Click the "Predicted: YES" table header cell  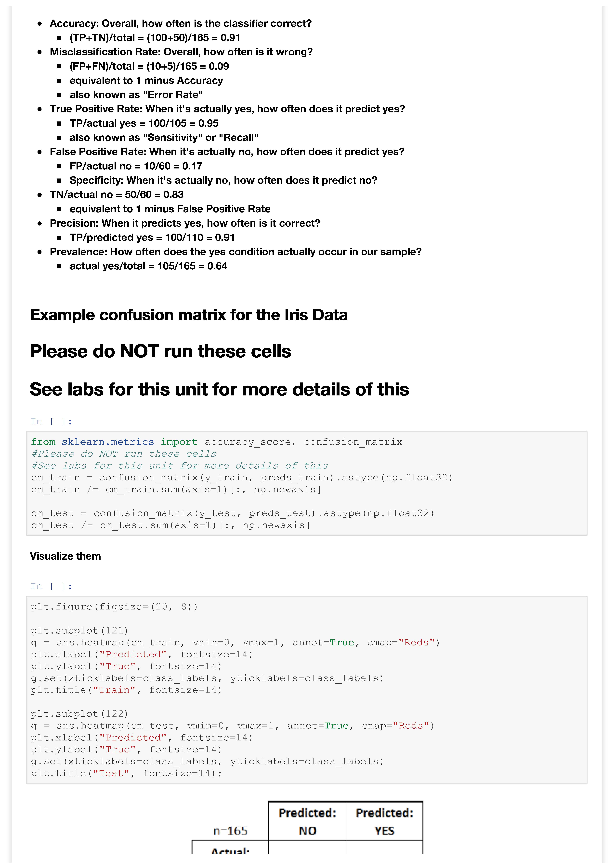click(384, 821)
